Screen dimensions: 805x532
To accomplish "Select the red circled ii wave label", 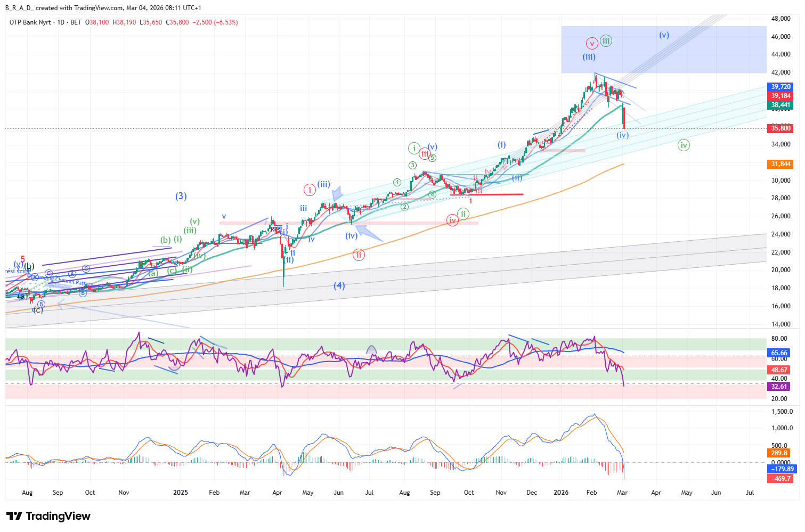I will 359,255.
